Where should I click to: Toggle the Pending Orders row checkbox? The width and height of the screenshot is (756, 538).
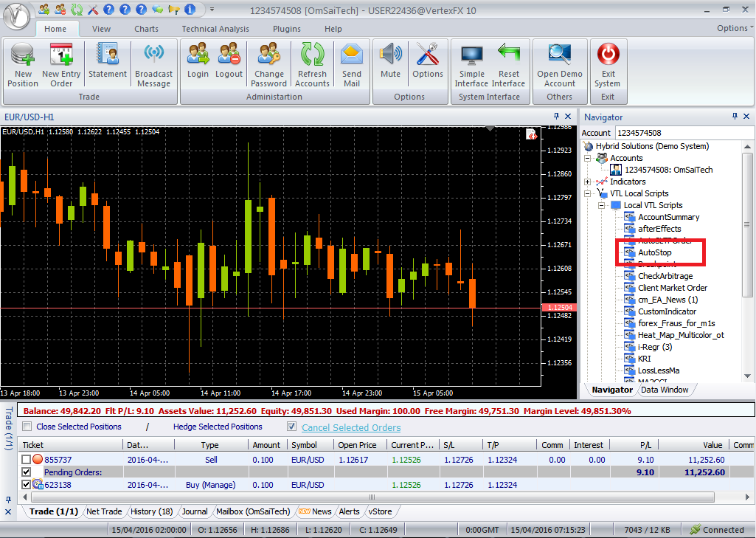(x=26, y=472)
